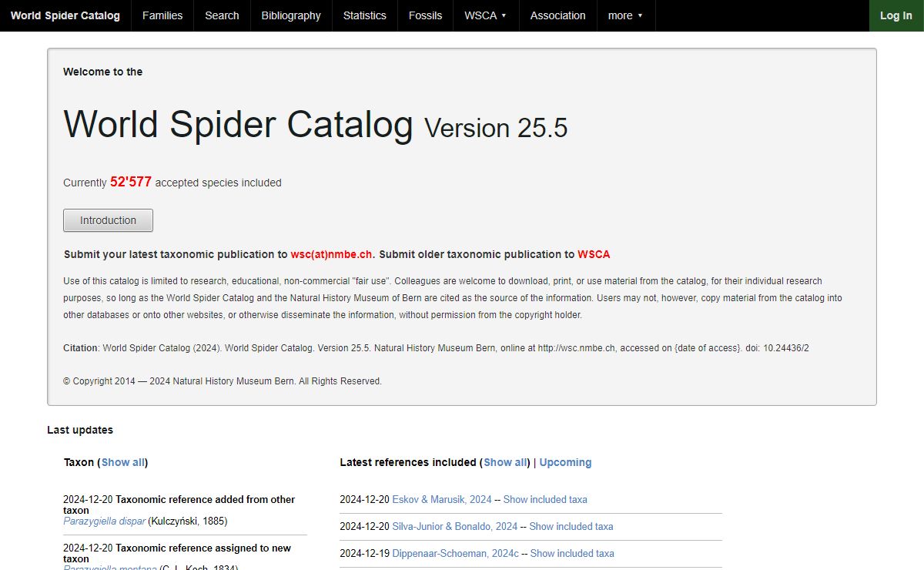Go to the Families page
Viewport: 924px width, 570px height.
pos(162,15)
